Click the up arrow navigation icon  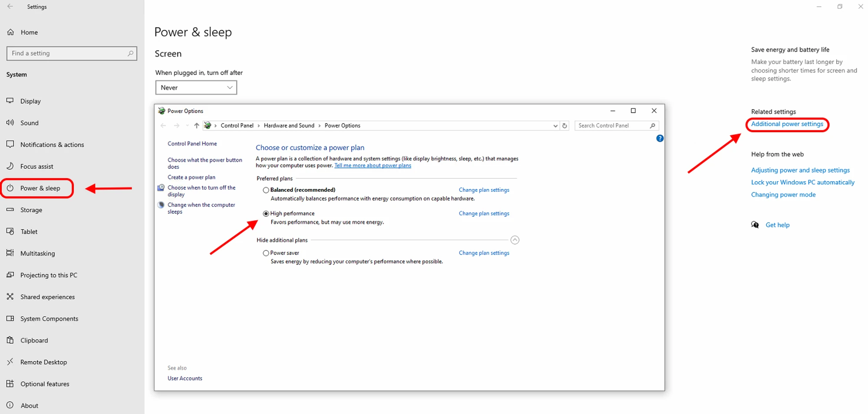pos(197,126)
